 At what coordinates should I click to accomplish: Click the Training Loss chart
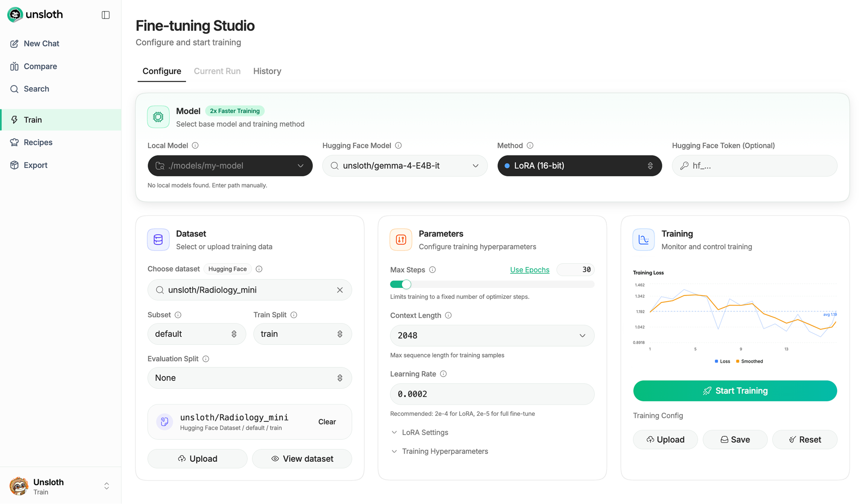[735, 316]
